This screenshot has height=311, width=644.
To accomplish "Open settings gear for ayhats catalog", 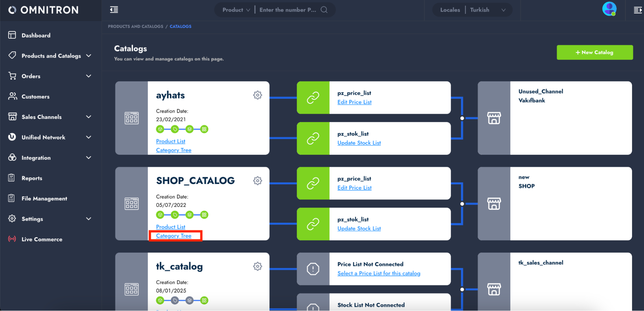I will [x=257, y=95].
